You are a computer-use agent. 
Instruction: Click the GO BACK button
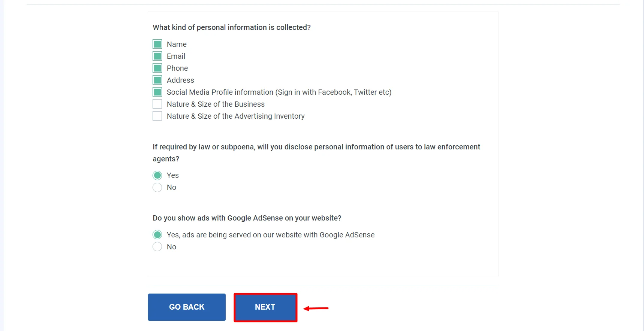tap(187, 307)
